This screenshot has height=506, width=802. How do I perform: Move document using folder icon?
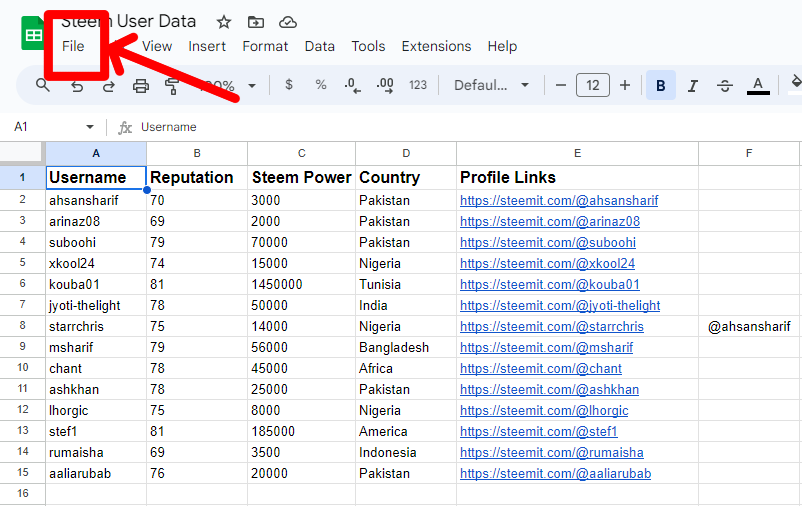[x=256, y=22]
